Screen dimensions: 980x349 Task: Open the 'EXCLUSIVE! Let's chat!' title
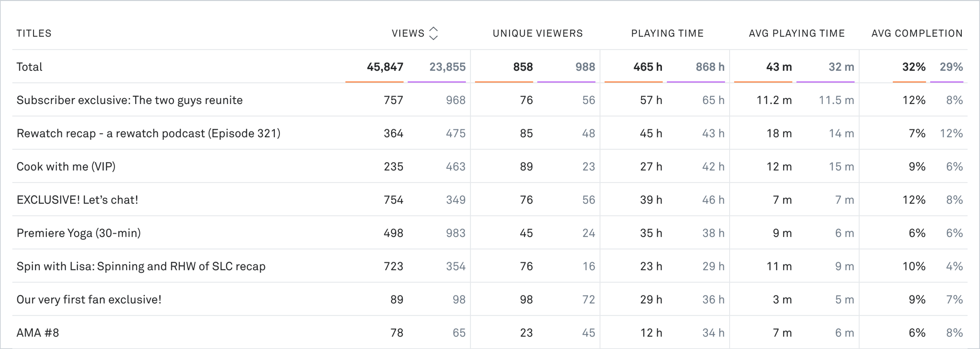coord(77,200)
